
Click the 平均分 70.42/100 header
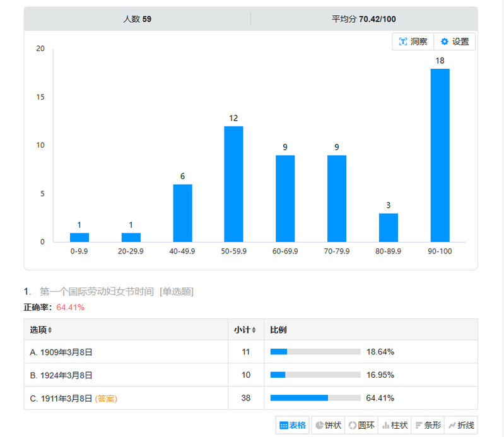coord(363,19)
